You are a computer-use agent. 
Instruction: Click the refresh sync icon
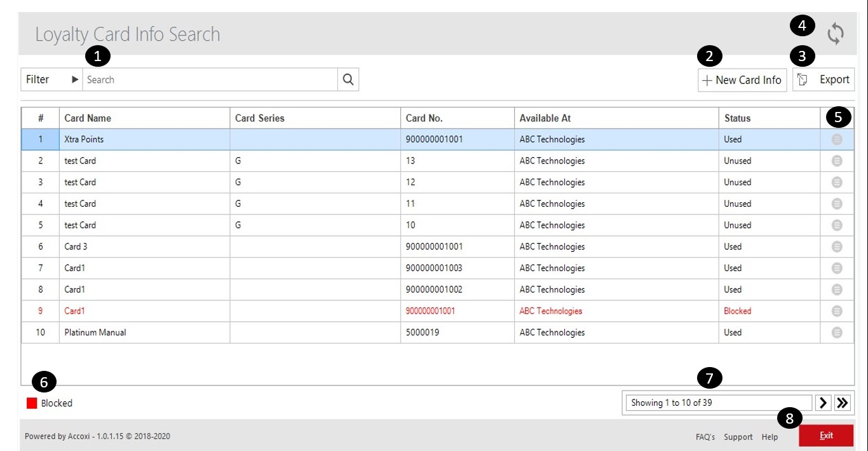point(836,33)
